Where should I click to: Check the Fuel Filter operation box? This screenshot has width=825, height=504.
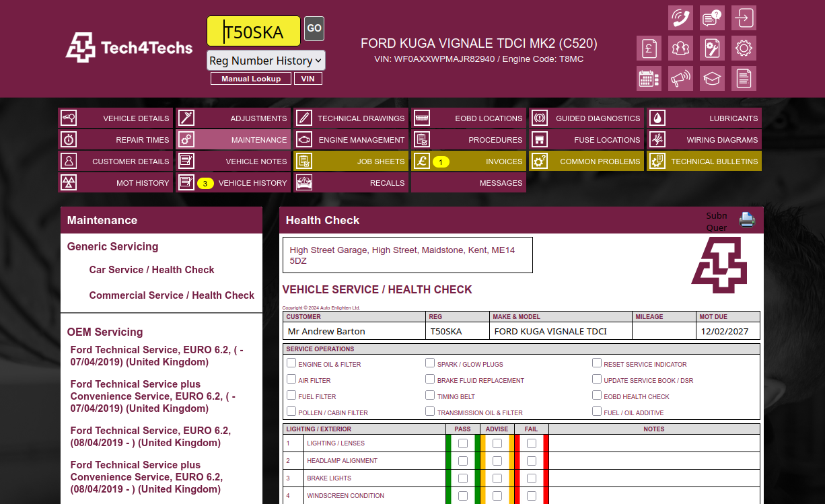point(291,395)
